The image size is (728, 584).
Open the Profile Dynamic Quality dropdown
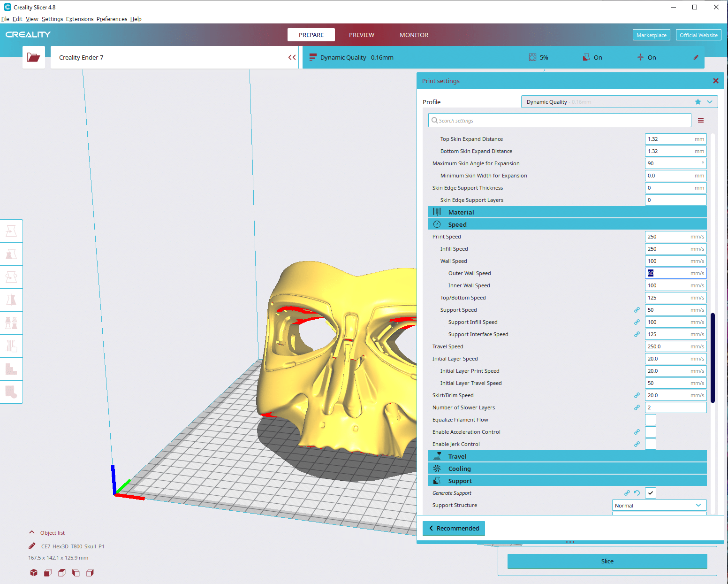(x=619, y=102)
